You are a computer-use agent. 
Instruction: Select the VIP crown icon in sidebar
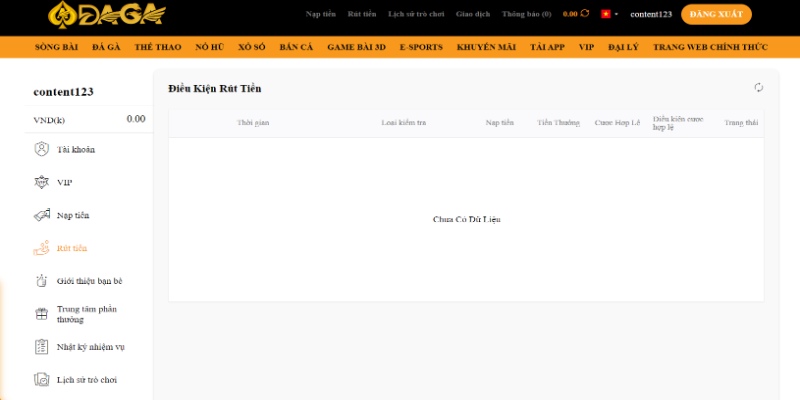[41, 183]
